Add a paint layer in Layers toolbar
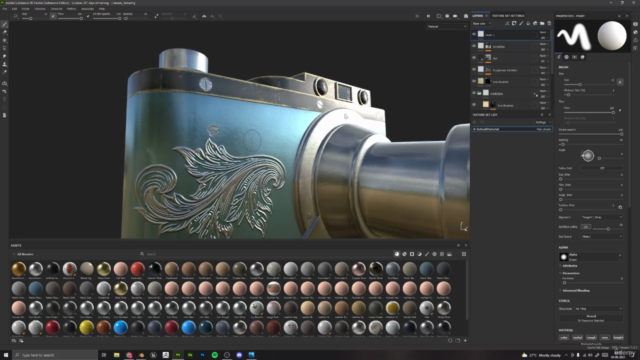640x360 pixels. 521,24
